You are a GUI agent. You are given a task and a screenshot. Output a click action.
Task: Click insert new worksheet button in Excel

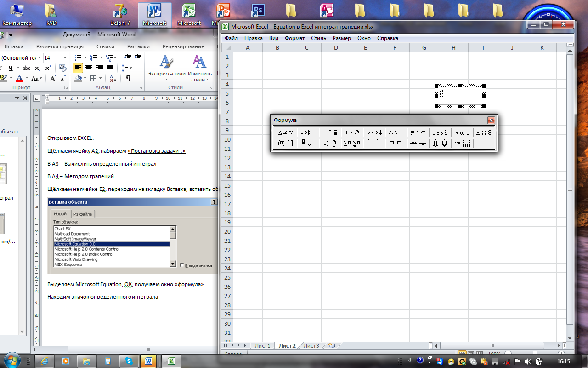331,345
